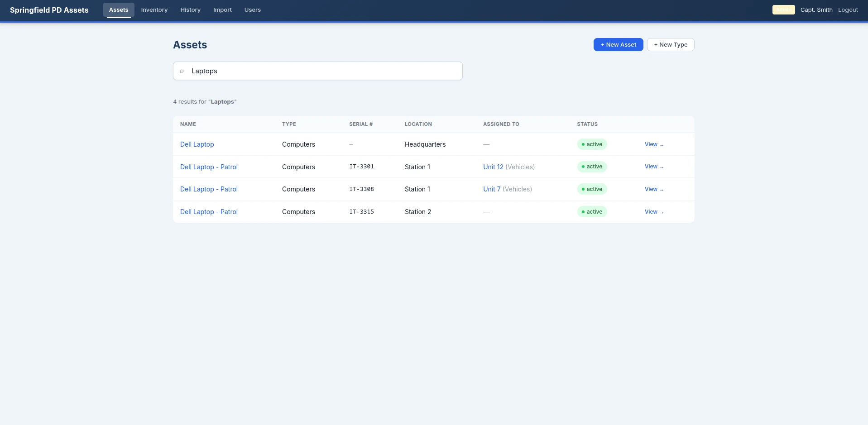The height and width of the screenshot is (425, 868).
Task: Click the ASSIGNED TO column header
Action: pyautogui.click(x=501, y=124)
